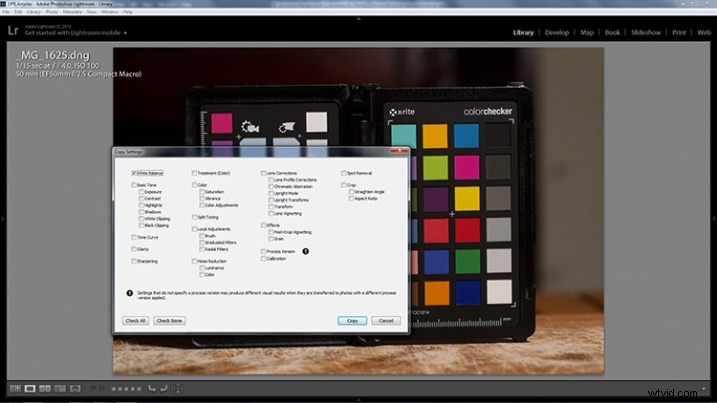Expand the right panel arrow
This screenshot has width=717, height=403.
pyautogui.click(x=714, y=219)
